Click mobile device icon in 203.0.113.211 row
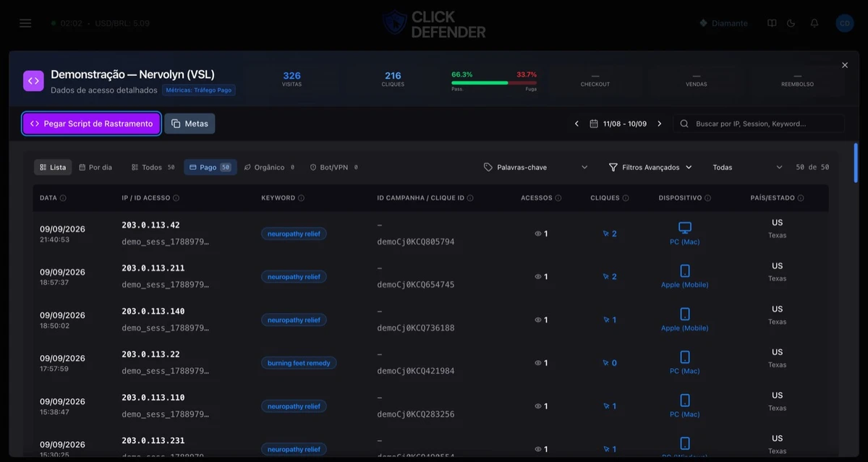The height and width of the screenshot is (462, 868). click(685, 271)
